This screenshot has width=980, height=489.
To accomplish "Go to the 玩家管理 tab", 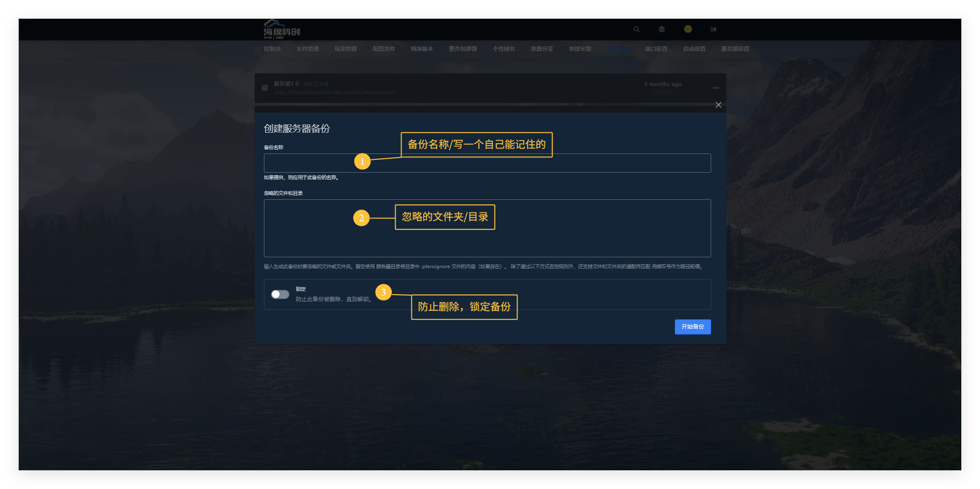I will point(346,49).
